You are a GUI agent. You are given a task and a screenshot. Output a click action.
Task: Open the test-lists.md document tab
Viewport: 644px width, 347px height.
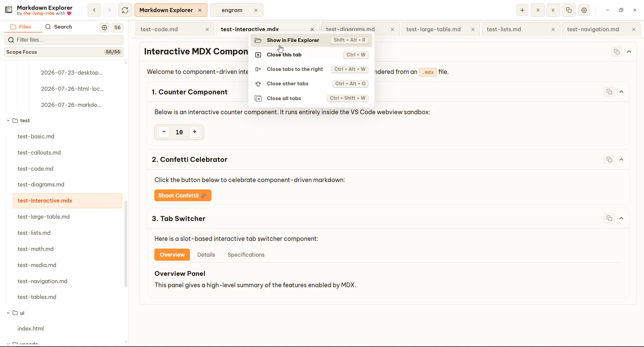point(521,30)
